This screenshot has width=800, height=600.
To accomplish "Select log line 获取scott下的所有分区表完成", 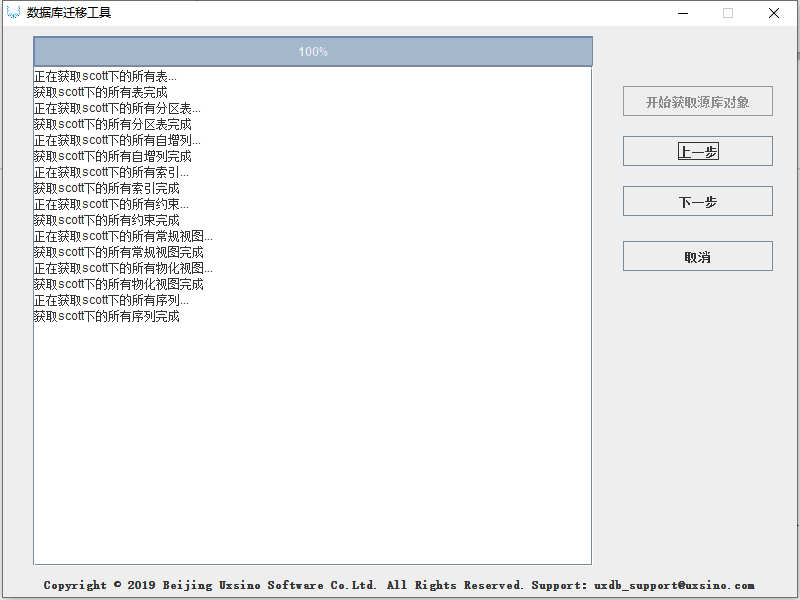I will point(113,124).
